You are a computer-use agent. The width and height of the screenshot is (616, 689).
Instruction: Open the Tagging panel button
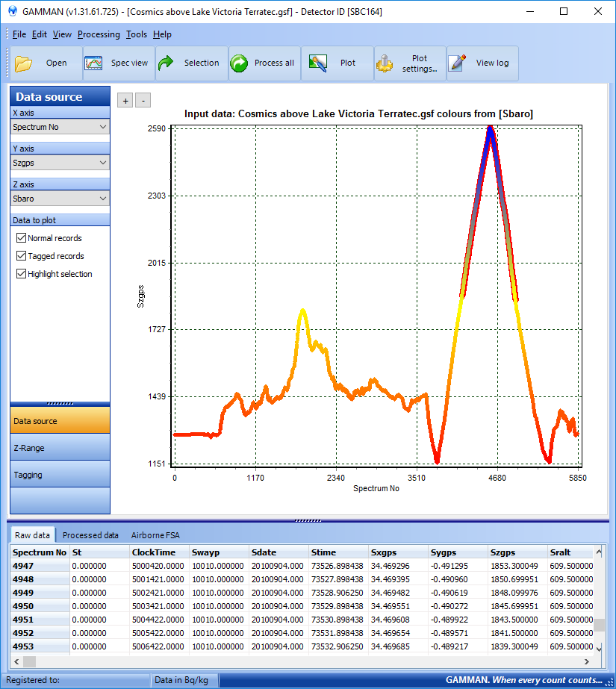[x=60, y=475]
